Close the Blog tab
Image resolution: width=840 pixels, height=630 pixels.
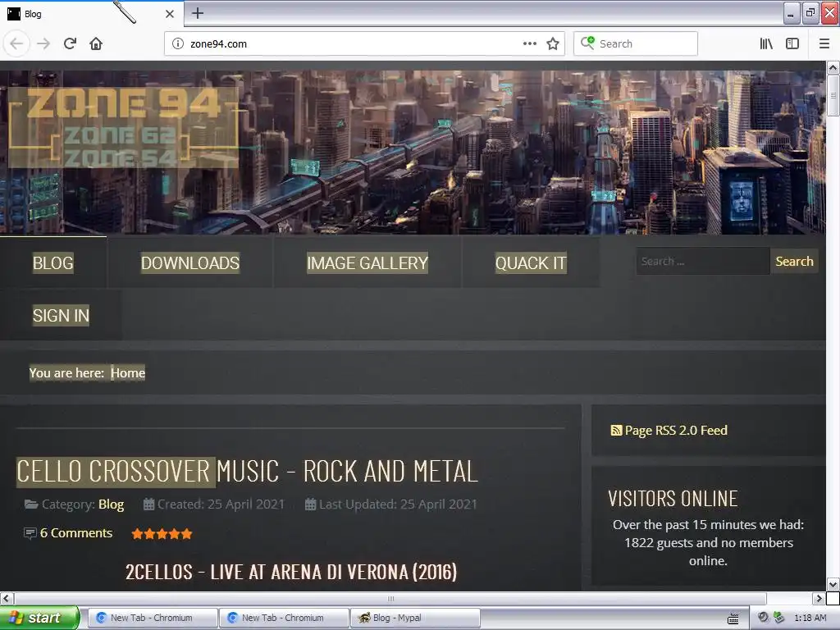pyautogui.click(x=169, y=14)
